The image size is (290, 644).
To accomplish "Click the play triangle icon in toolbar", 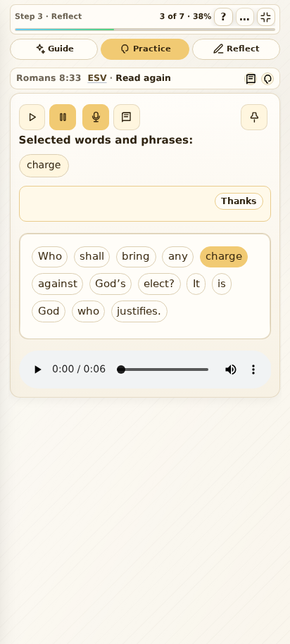I will tap(32, 117).
